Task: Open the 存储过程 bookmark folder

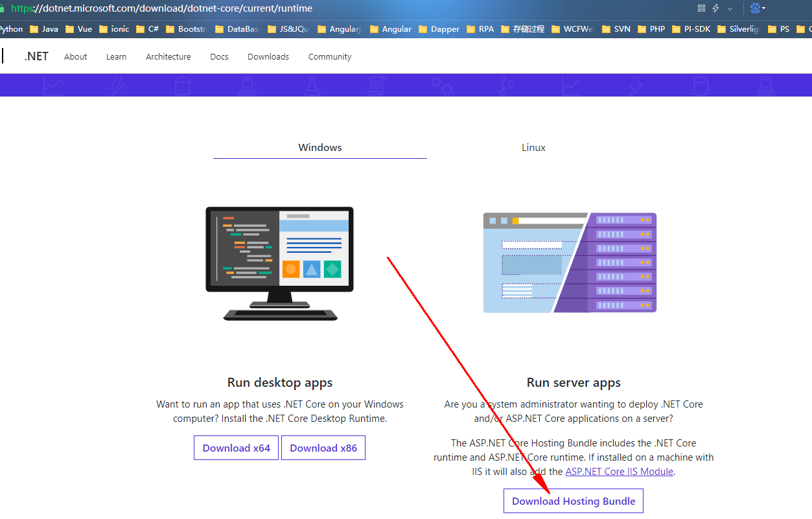Action: click(x=522, y=29)
